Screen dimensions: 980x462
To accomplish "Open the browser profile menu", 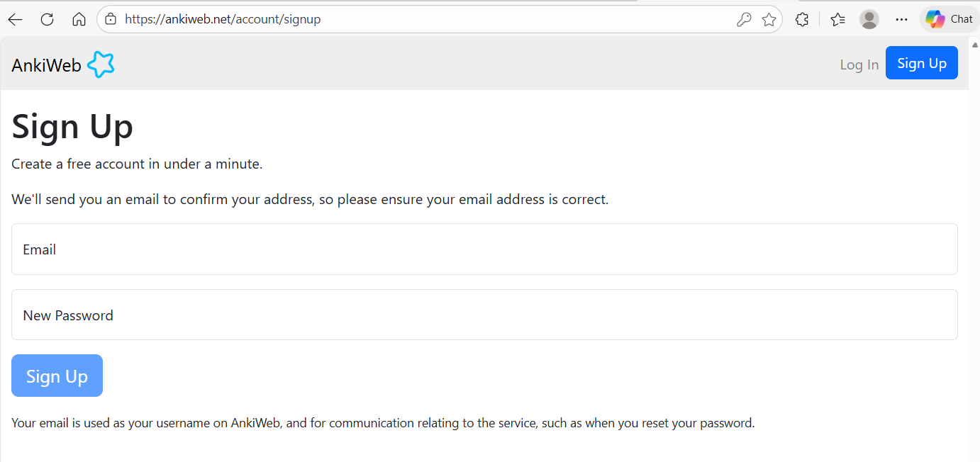I will [x=869, y=20].
